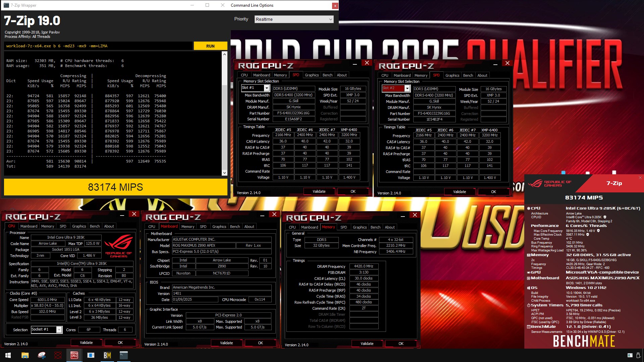Click the Republic of Gamers logo in BenchMate panel
The height and width of the screenshot is (362, 644).
coord(549,184)
